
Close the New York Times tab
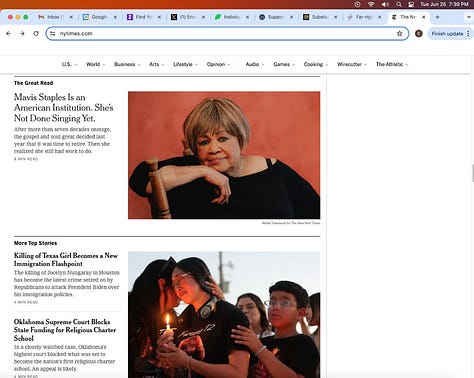424,17
